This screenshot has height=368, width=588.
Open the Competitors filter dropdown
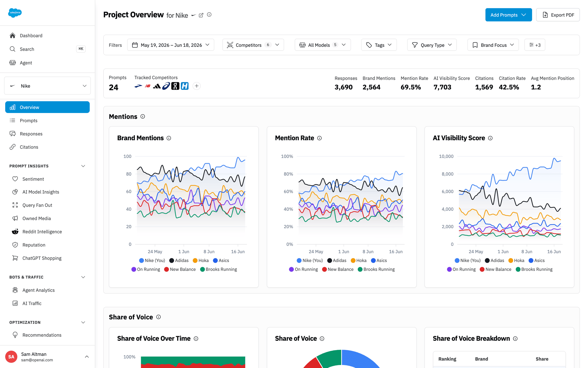(x=253, y=45)
